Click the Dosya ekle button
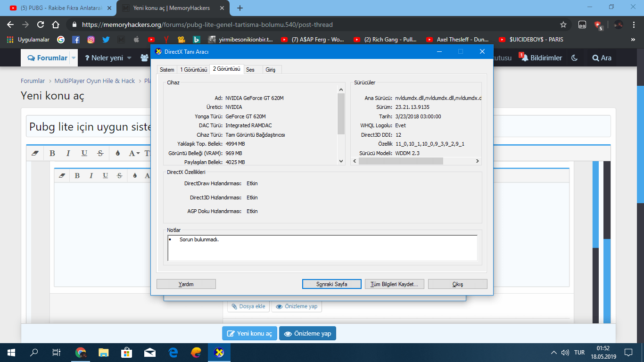Screen dimensions: 644x362 (x=248, y=306)
